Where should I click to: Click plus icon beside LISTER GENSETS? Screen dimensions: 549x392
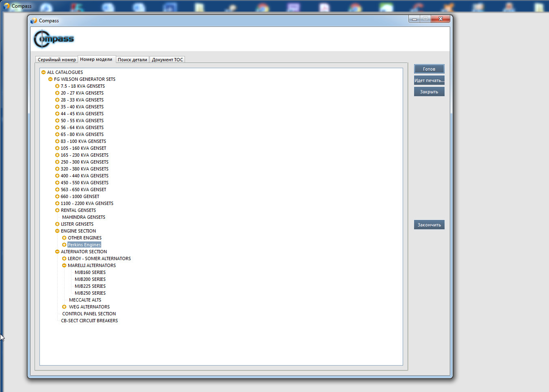tap(57, 224)
